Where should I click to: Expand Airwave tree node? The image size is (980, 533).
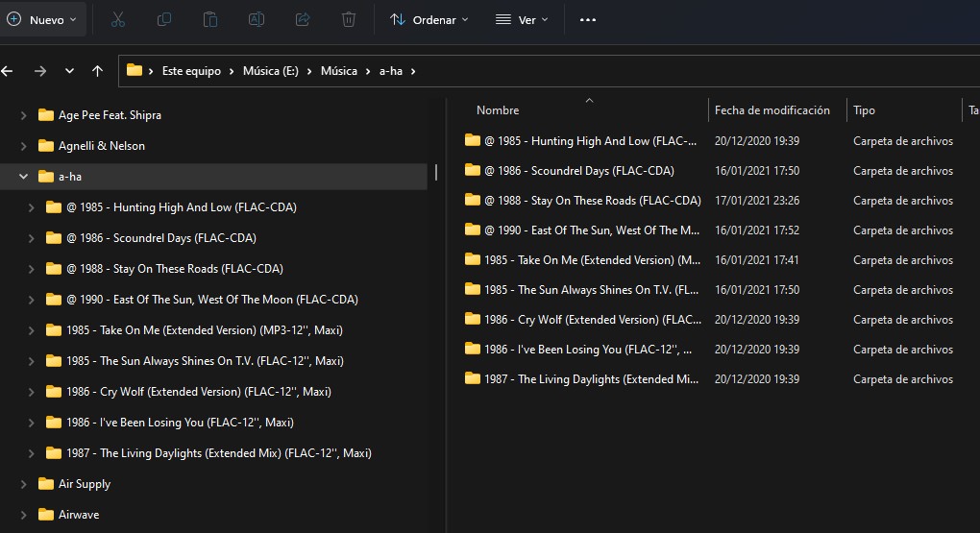point(23,515)
